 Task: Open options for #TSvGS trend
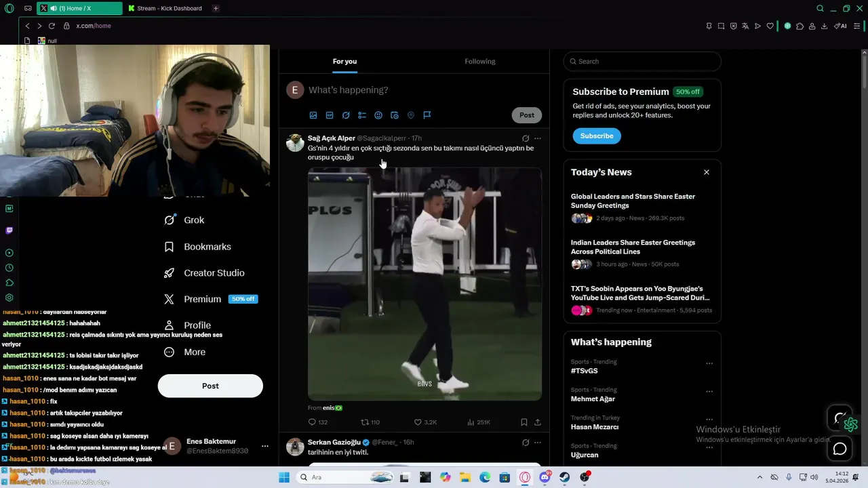pos(709,363)
